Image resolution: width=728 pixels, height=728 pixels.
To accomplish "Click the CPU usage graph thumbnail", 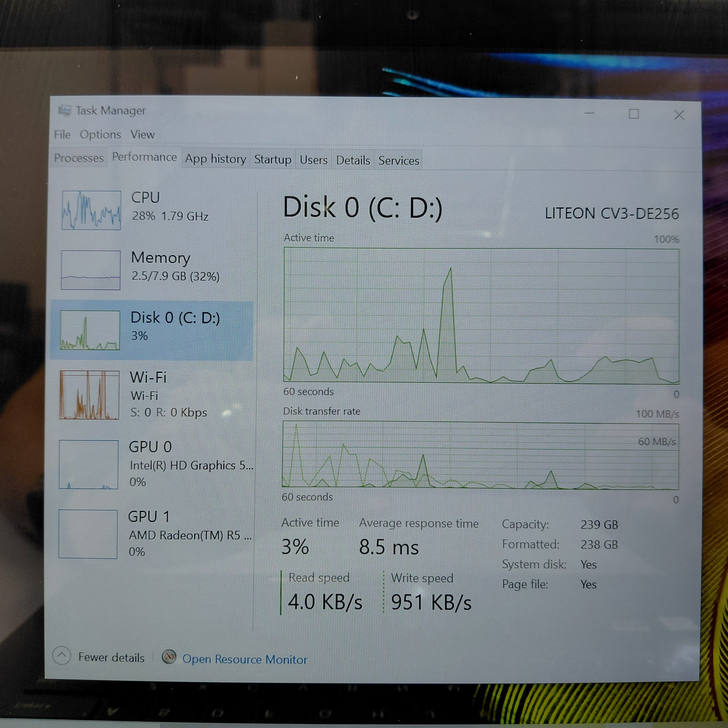I will [x=91, y=210].
